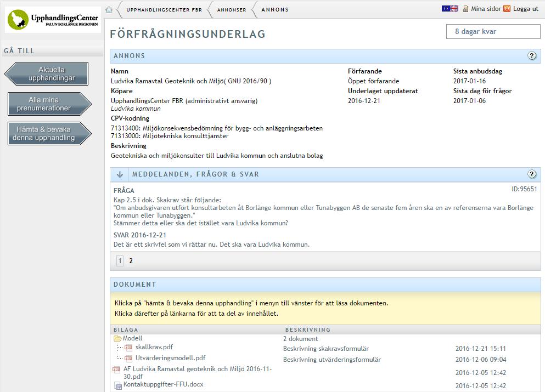Click timestamp 2016-12-21 15:11
The width and height of the screenshot is (545, 392).
(481, 349)
